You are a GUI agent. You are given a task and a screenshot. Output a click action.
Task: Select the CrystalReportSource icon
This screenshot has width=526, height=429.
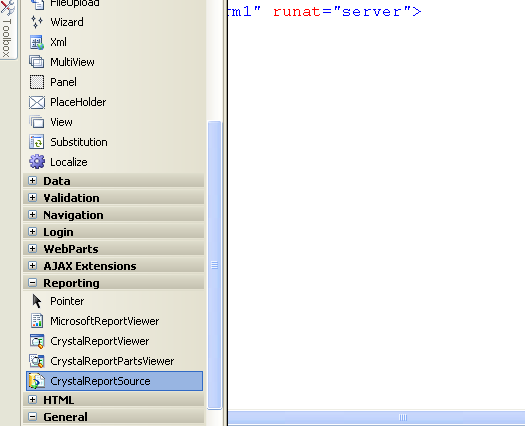tap(37, 381)
